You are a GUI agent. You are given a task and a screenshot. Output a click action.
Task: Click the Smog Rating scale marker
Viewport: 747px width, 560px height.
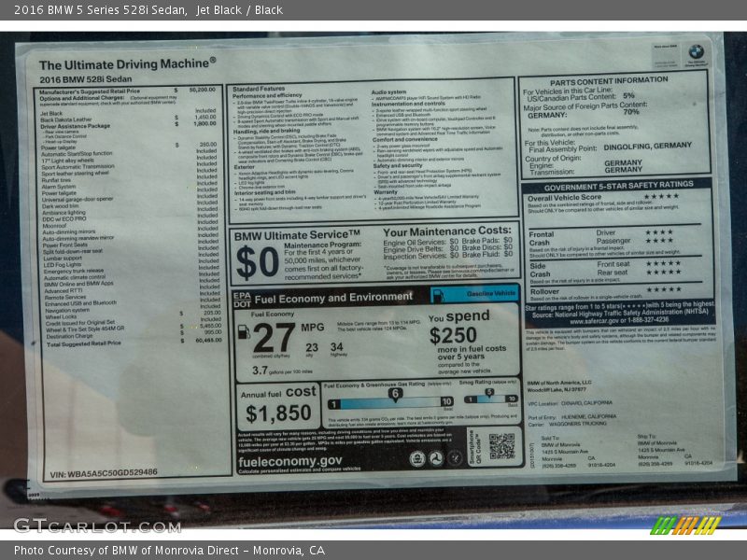click(x=487, y=394)
